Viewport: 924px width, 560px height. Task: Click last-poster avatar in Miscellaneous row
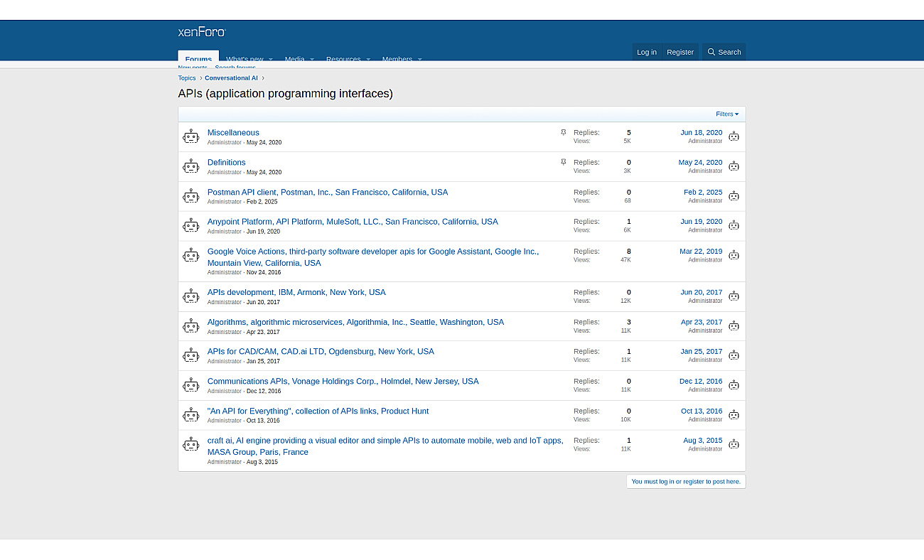point(734,136)
